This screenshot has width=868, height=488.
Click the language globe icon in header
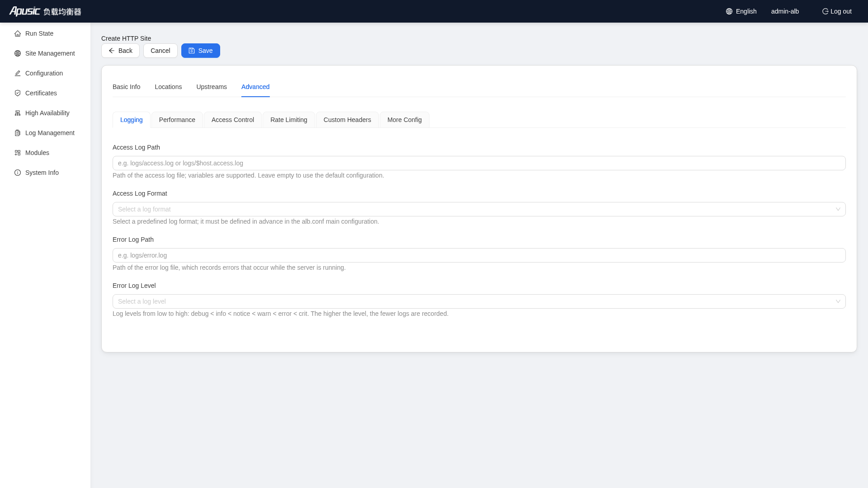click(729, 11)
